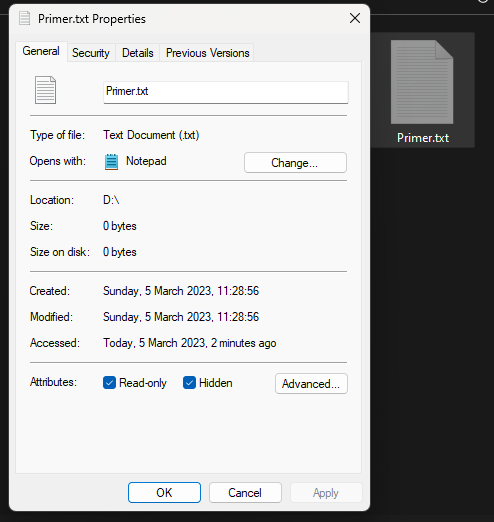This screenshot has width=494, height=522.
Task: Open the Change... app chooser
Action: click(295, 163)
